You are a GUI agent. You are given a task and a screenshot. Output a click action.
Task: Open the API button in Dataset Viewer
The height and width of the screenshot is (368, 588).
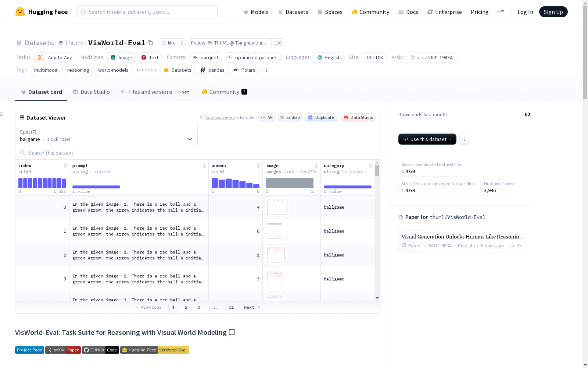point(267,117)
